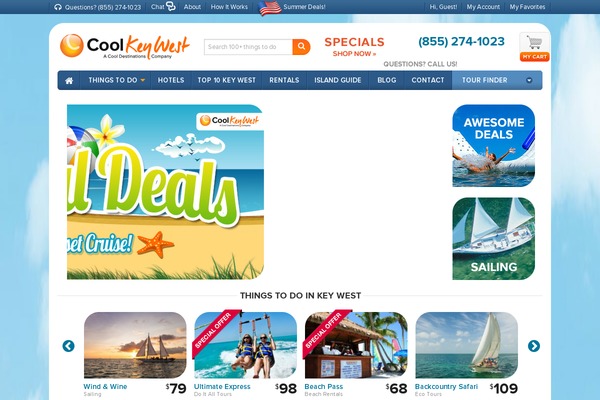Show previous tours with left carousel arrow
This screenshot has height=400, width=600.
[x=68, y=346]
